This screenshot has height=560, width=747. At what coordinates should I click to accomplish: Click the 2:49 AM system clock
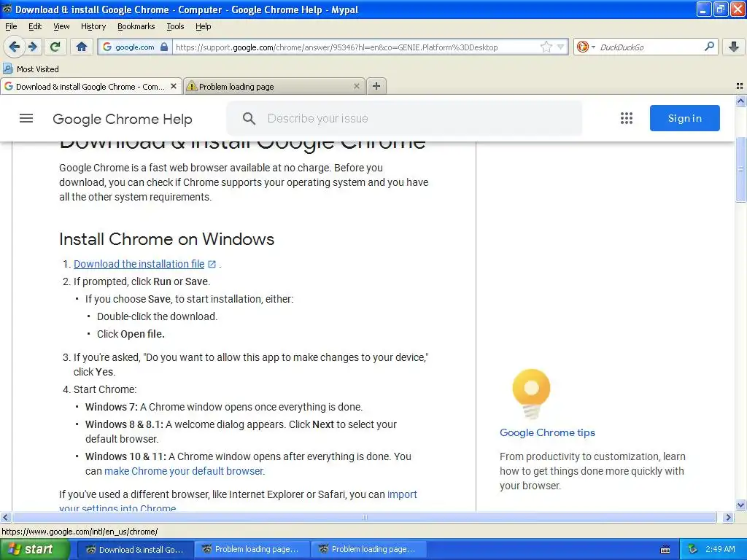click(x=720, y=549)
